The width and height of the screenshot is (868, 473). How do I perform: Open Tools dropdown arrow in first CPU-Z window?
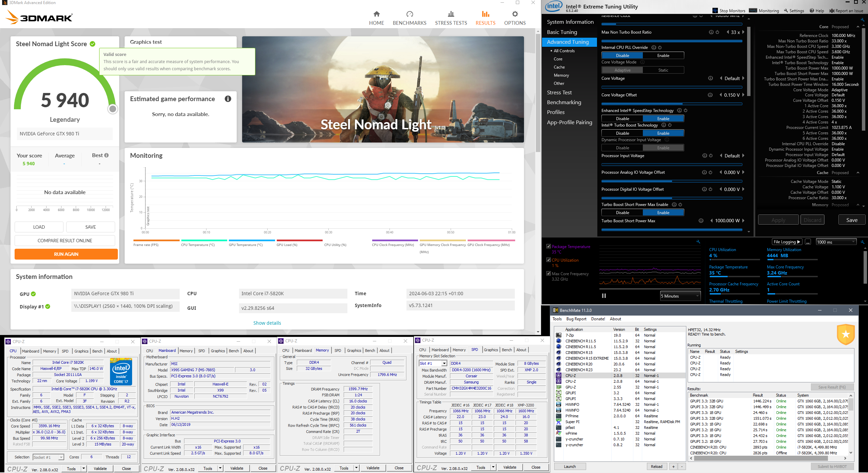84,469
